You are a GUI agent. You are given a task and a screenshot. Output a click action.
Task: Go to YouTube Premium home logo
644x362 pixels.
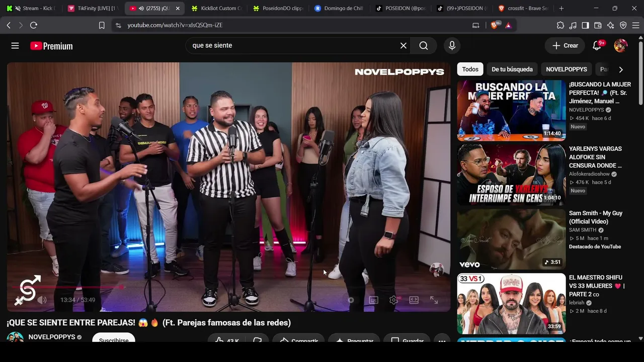tap(51, 46)
